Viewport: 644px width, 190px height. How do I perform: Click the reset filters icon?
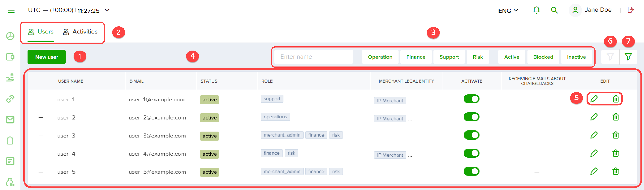[x=610, y=57]
